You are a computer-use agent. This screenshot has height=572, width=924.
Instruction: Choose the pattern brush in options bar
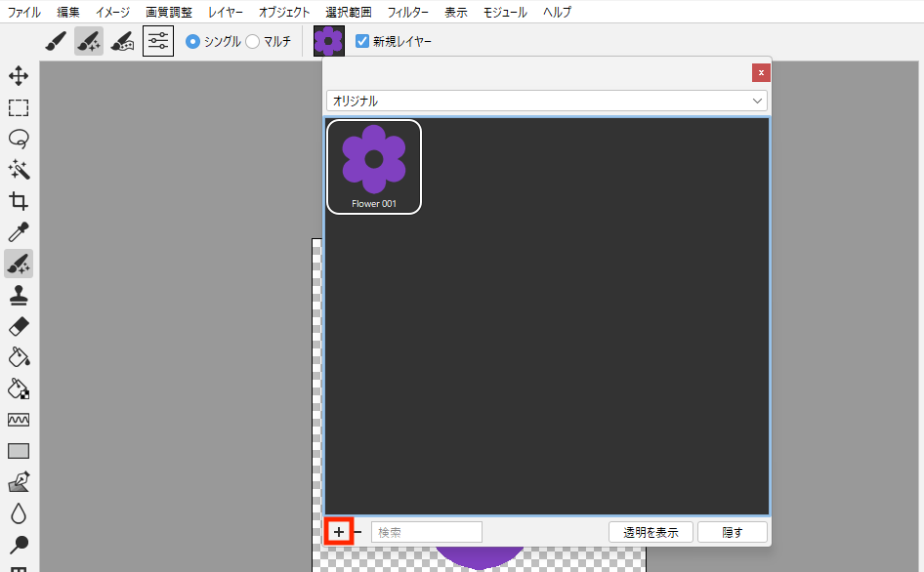[x=122, y=41]
